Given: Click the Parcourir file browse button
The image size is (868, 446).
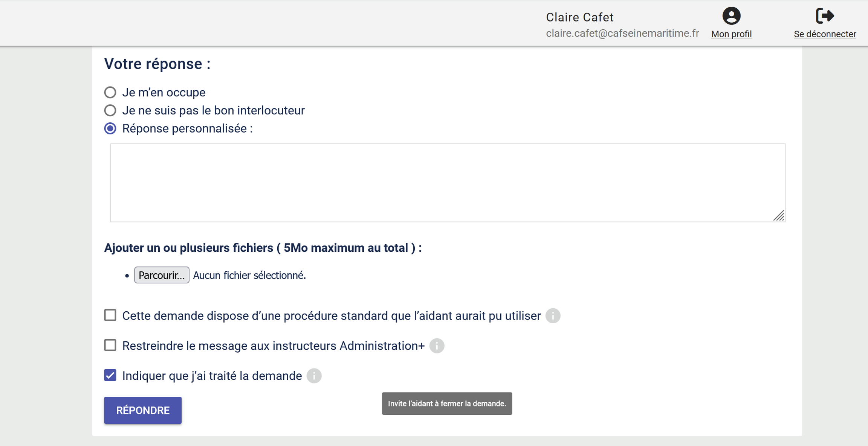Looking at the screenshot, I should click(162, 275).
